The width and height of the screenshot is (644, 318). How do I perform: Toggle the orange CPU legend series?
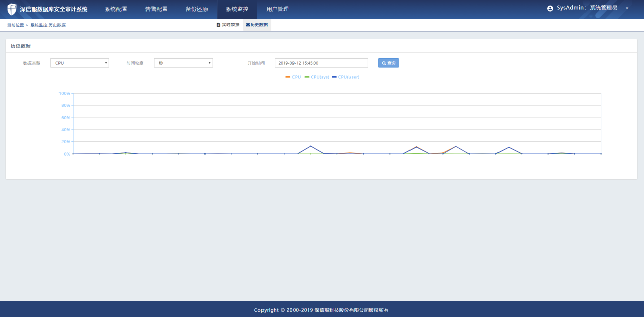[x=293, y=77]
